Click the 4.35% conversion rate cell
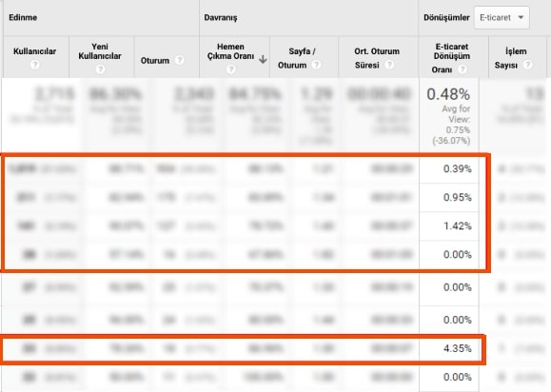This screenshot has width=551, height=392. click(x=457, y=348)
